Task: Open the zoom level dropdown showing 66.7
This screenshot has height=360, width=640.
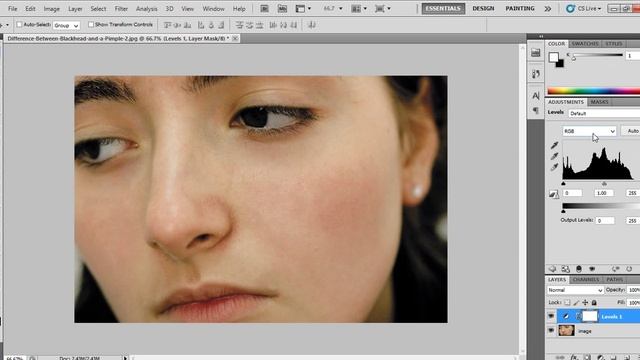Action: (x=333, y=9)
